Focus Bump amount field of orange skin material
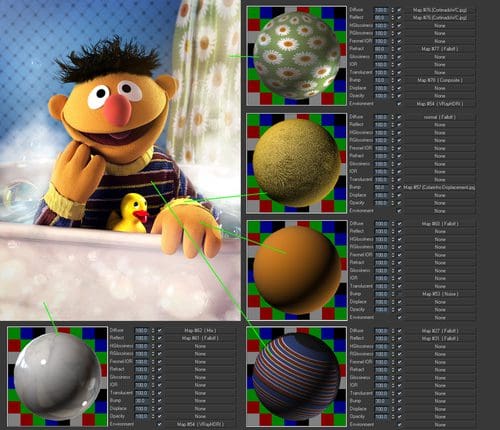This screenshot has width=500, height=430. [381, 294]
